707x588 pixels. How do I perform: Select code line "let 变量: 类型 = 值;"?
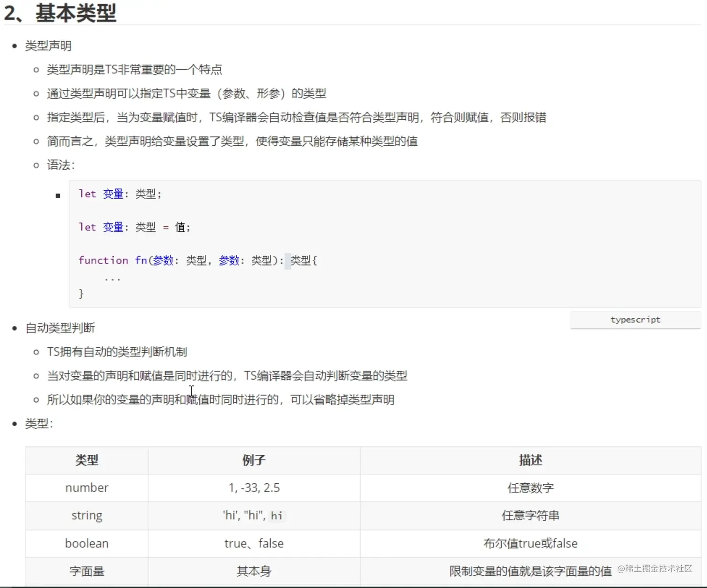pyautogui.click(x=135, y=227)
